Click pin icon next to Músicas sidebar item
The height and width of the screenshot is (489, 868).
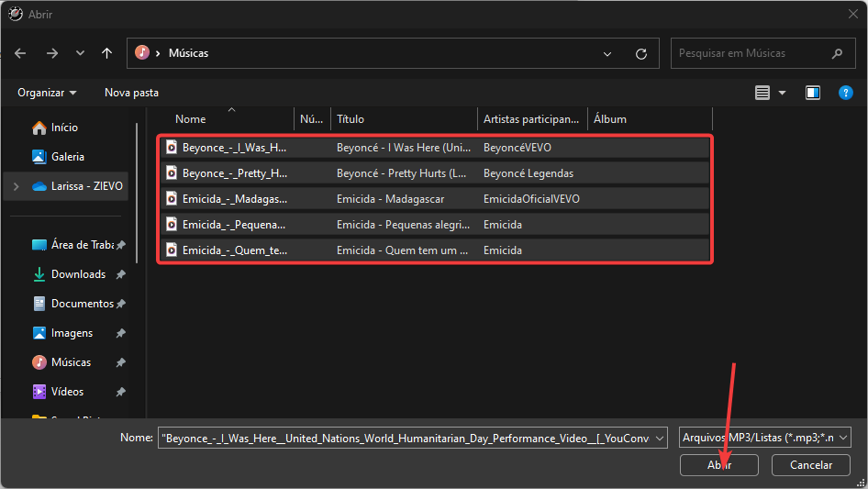pos(120,362)
